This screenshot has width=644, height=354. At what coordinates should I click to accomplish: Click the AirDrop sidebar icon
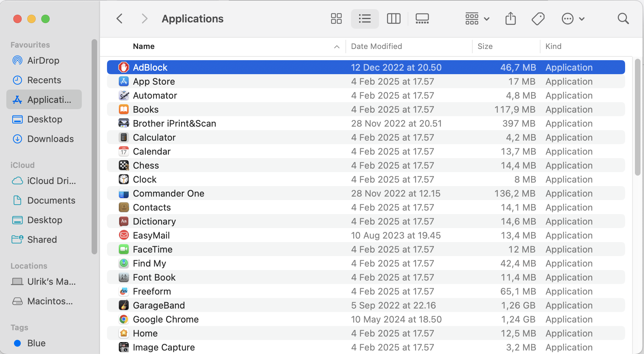click(17, 60)
